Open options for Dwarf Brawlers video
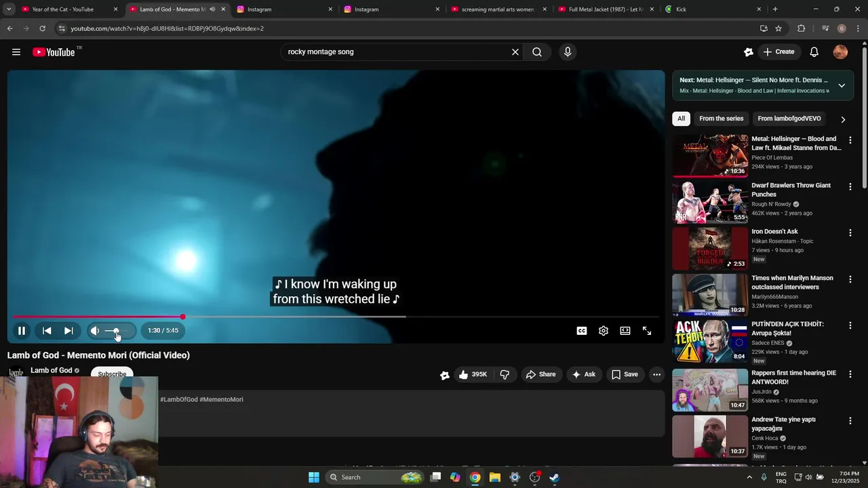Image resolution: width=868 pixels, height=488 pixels. pos(850,186)
